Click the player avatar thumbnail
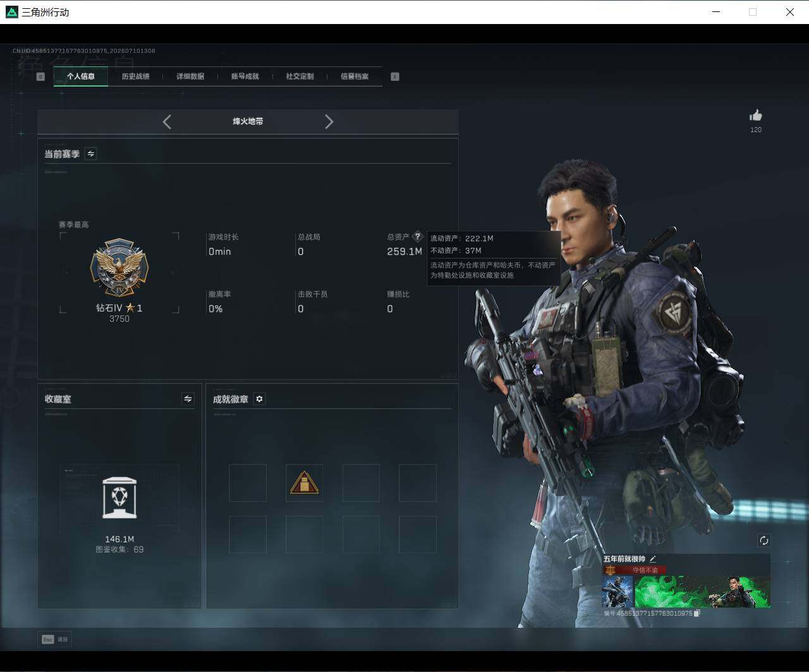This screenshot has width=809, height=672. pyautogui.click(x=617, y=592)
